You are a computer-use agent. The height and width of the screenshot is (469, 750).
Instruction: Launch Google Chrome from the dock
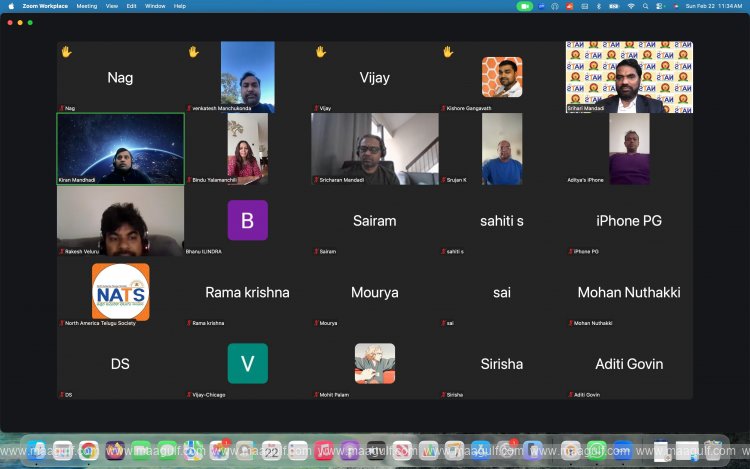pos(89,451)
